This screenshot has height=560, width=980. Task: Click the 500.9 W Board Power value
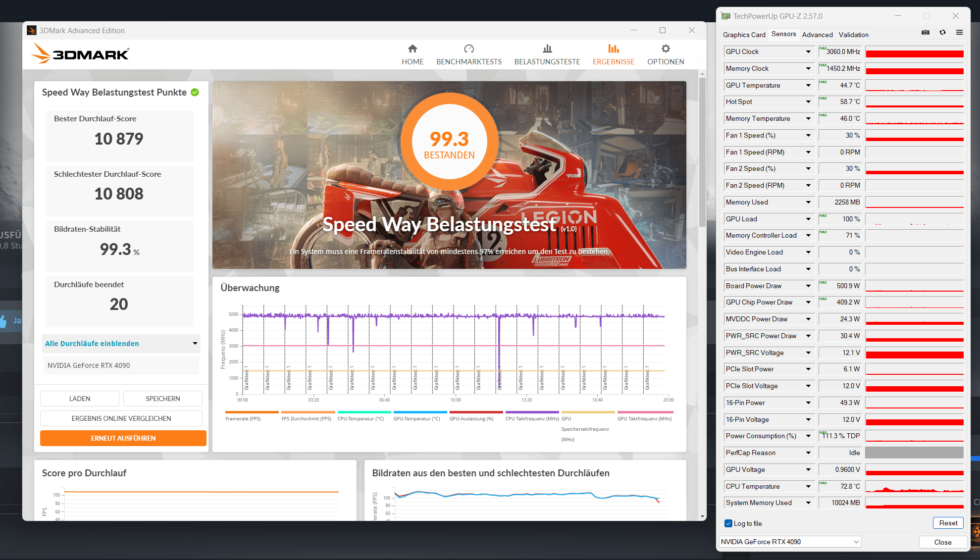pyautogui.click(x=840, y=286)
